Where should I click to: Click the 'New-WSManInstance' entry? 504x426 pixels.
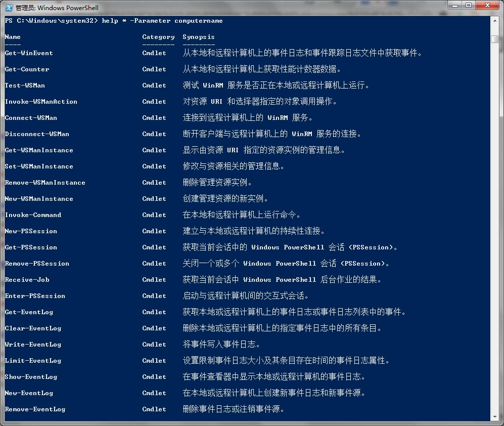(x=39, y=199)
